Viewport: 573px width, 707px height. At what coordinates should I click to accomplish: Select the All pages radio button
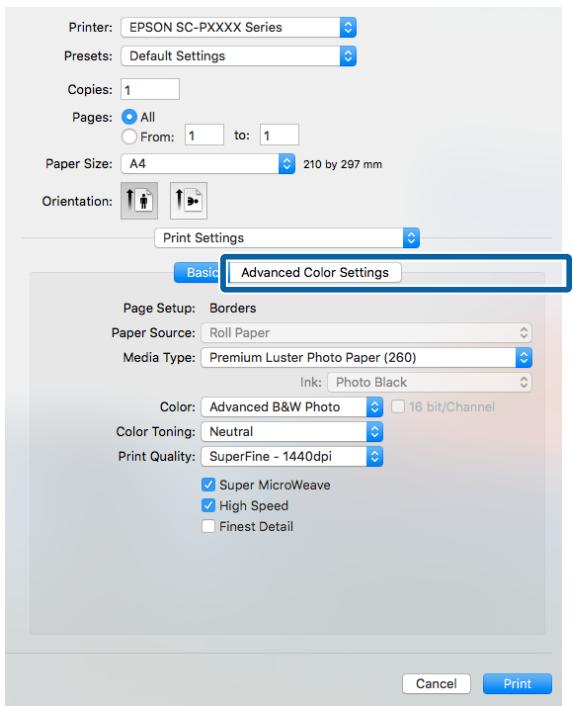[x=129, y=117]
